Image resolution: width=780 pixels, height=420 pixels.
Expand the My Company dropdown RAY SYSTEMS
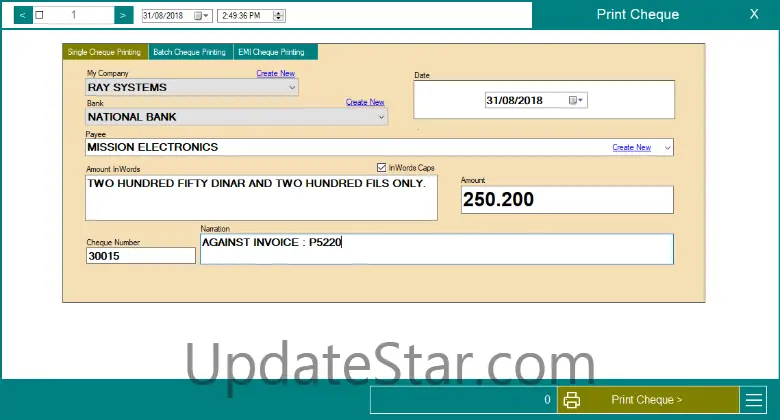pyautogui.click(x=292, y=88)
